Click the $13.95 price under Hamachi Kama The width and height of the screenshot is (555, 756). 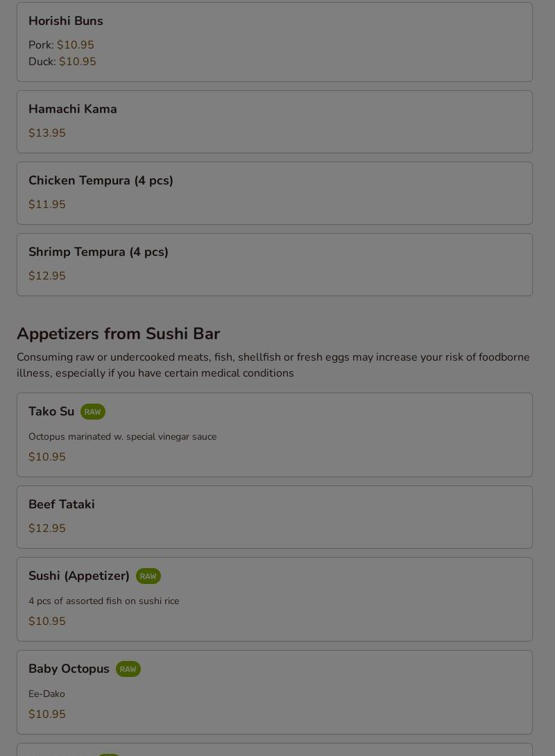coord(46,133)
